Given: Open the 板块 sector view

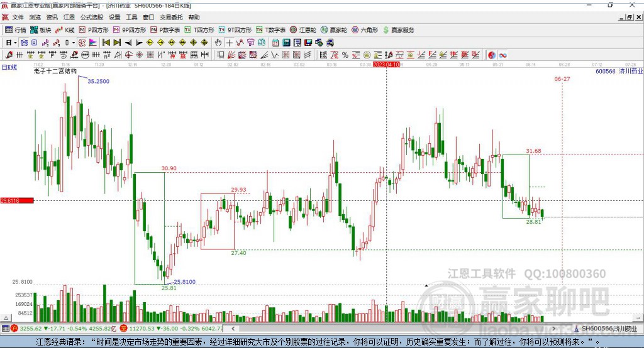Looking at the screenshot, I should [x=41, y=30].
